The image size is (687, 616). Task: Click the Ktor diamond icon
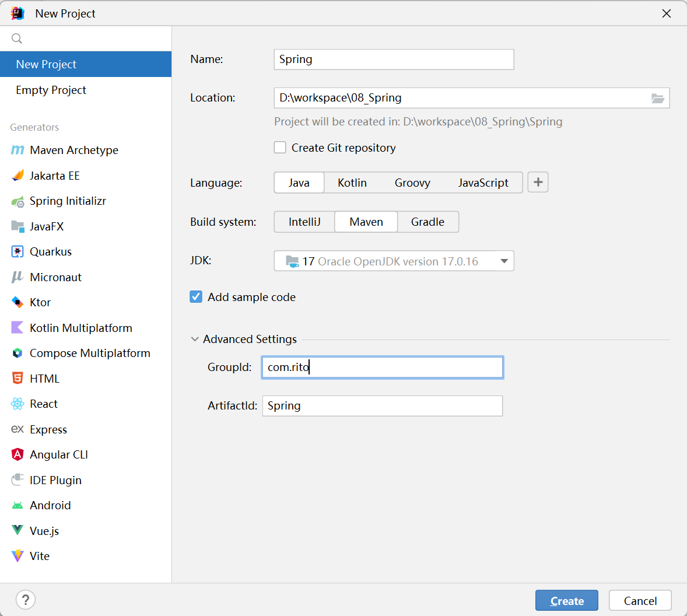coord(17,302)
